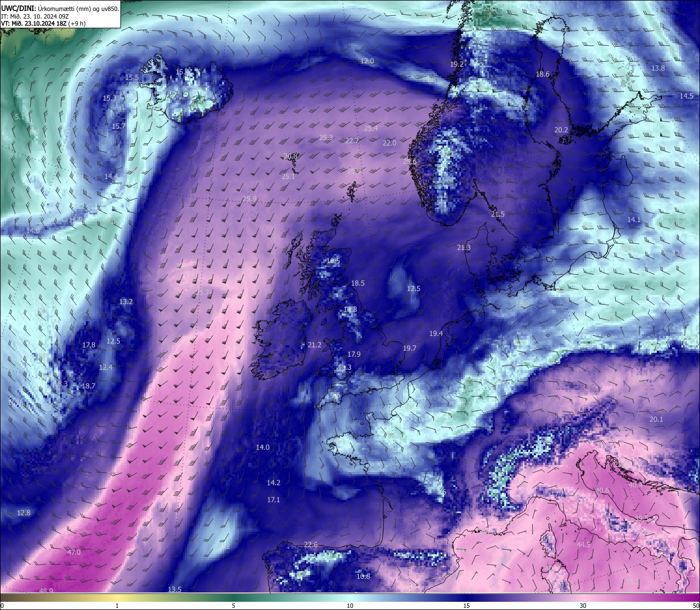Click the colorbar tick label 50

coord(696,606)
